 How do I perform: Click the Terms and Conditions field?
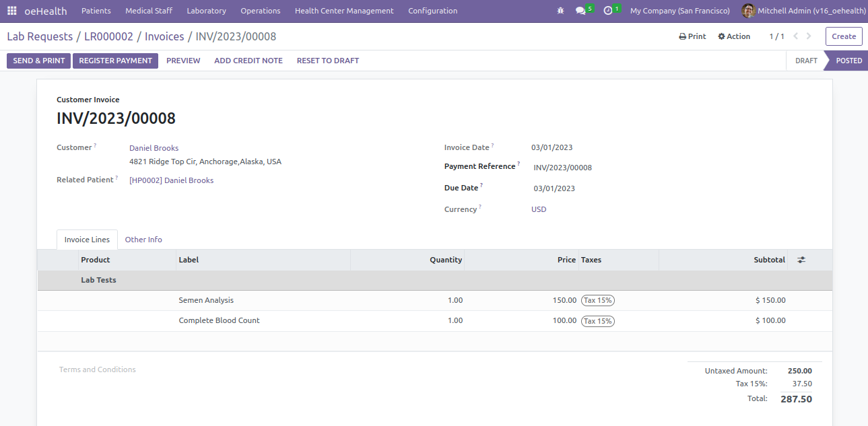pyautogui.click(x=98, y=369)
